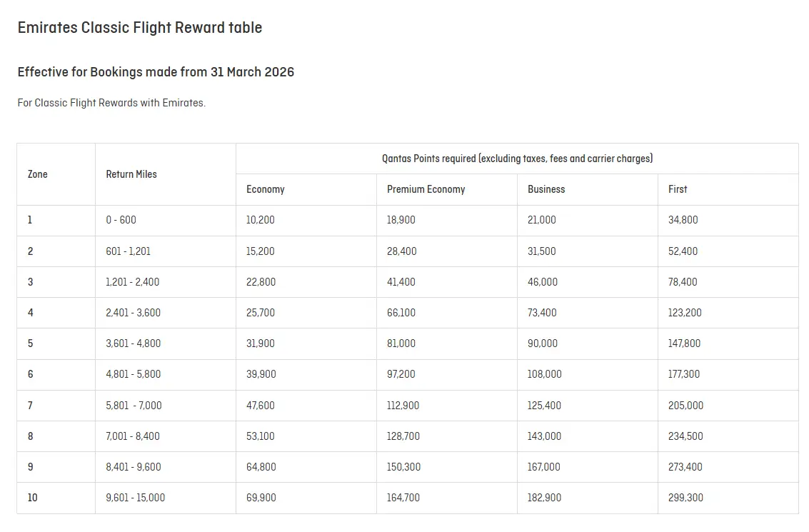This screenshot has height=532, width=809.
Task: Click the Emirates Classic Flight Reward table heading
Action: coord(140,28)
